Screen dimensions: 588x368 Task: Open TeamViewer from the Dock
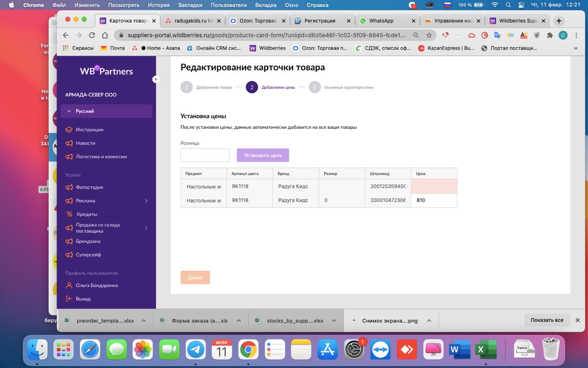[x=381, y=350]
